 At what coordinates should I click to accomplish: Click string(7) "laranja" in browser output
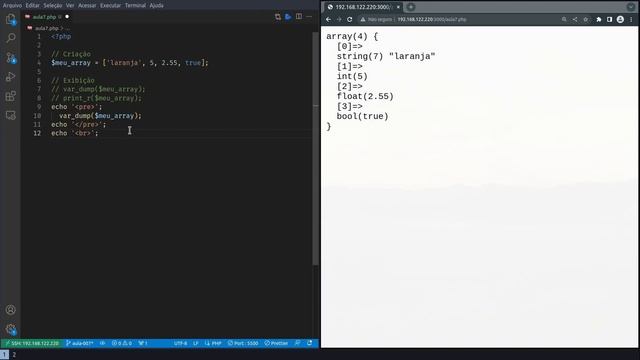[386, 56]
